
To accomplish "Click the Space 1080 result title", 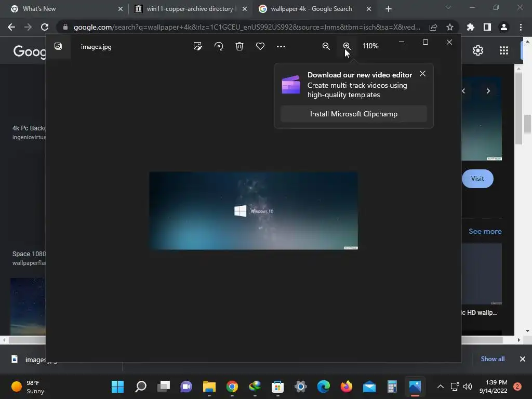I will pyautogui.click(x=29, y=254).
